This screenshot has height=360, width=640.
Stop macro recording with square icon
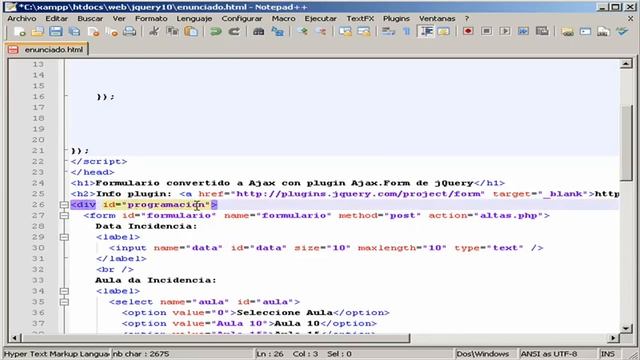[487, 31]
